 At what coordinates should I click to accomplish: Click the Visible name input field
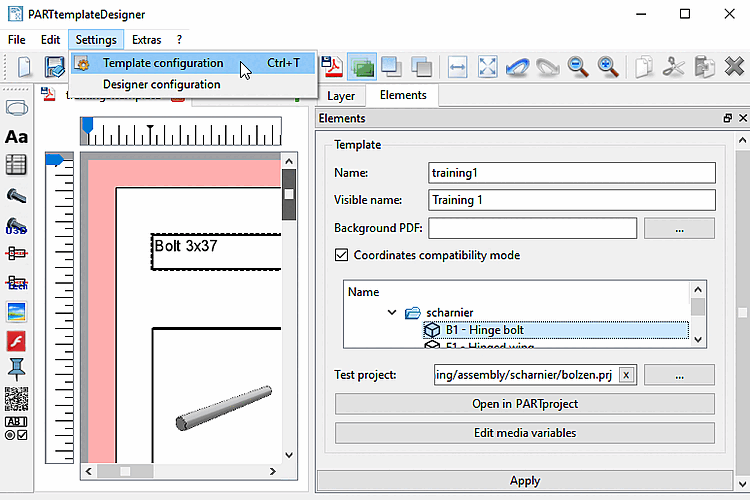tap(571, 200)
